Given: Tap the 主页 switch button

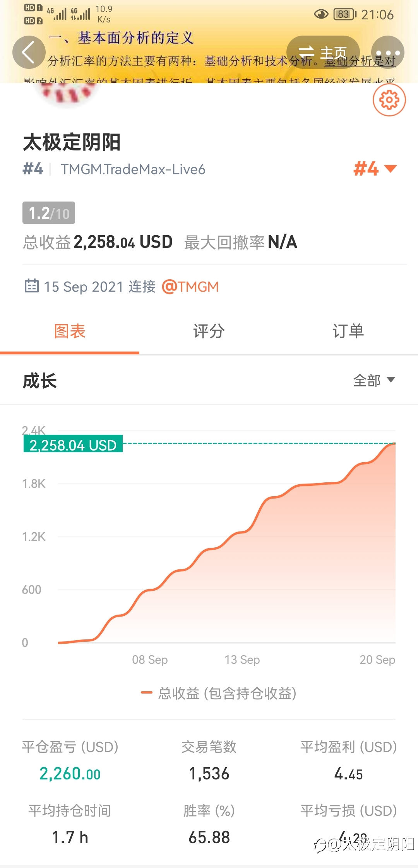Looking at the screenshot, I should click(x=323, y=52).
